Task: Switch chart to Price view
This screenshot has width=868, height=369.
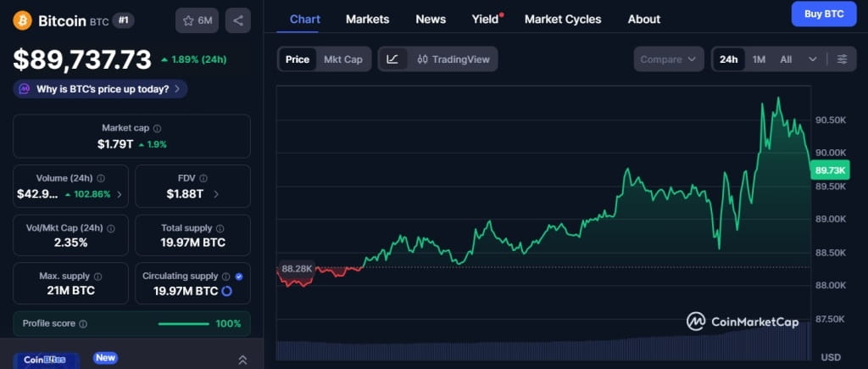Action: pos(298,59)
